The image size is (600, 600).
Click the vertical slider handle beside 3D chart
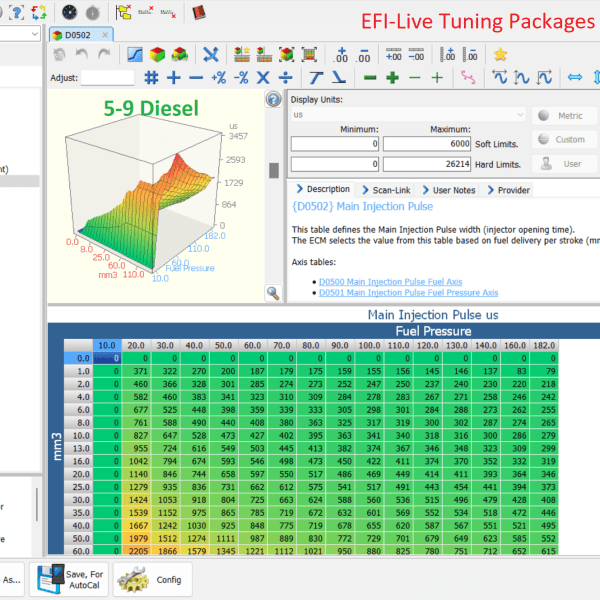[274, 171]
